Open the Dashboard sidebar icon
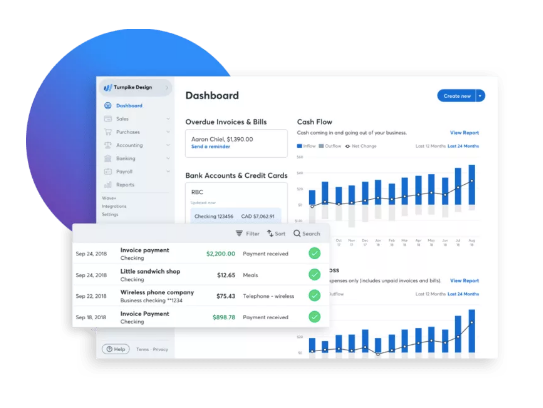The width and height of the screenshot is (543, 408). click(x=108, y=106)
